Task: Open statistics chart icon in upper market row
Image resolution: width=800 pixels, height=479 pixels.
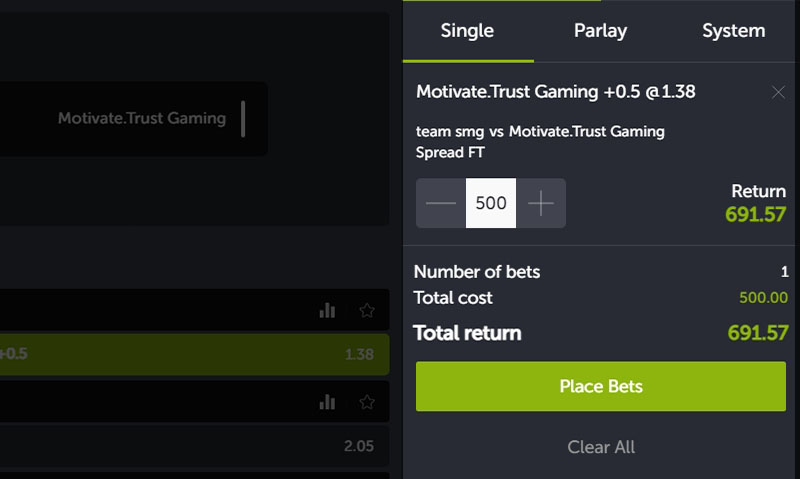Action: [327, 310]
